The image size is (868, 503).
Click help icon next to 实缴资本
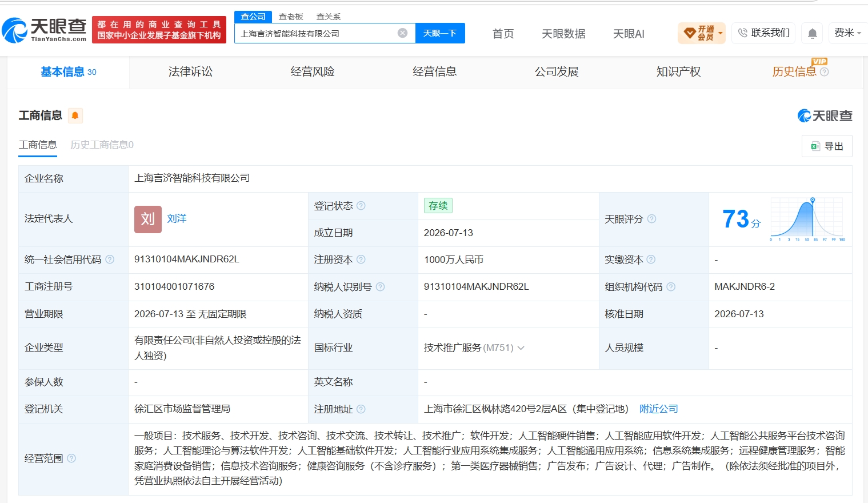click(x=651, y=260)
